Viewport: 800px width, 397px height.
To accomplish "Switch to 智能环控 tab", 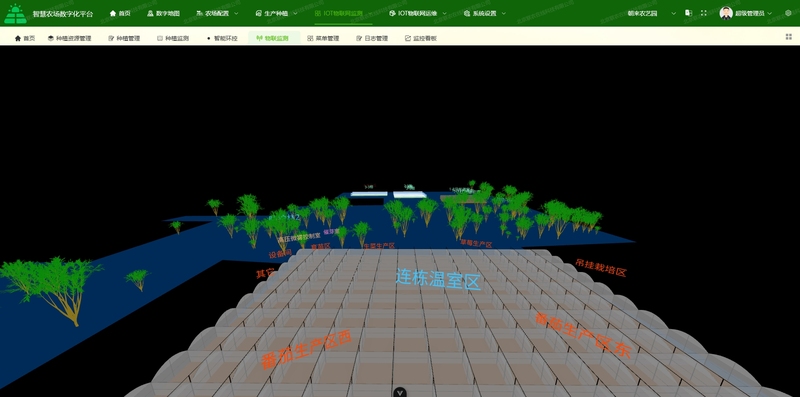I will tap(222, 38).
